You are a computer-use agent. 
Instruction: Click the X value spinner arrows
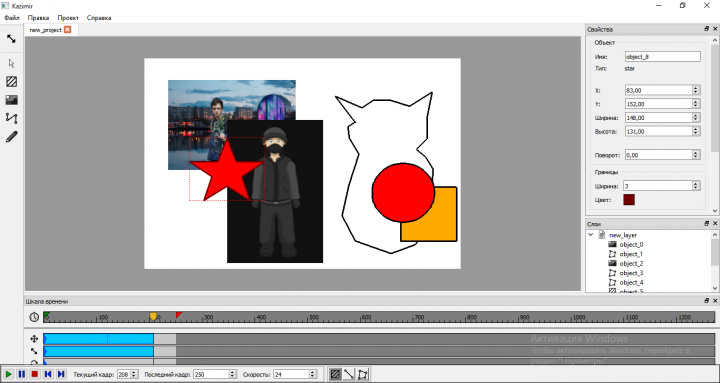click(696, 90)
